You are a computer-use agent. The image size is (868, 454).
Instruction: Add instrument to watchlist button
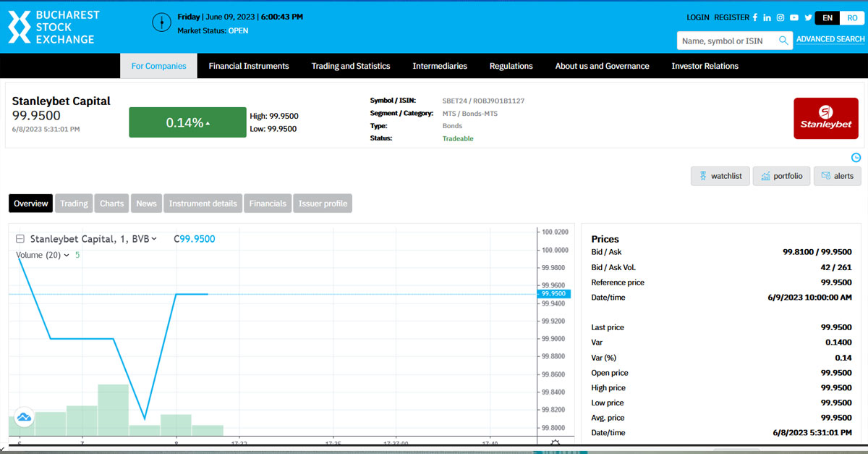[720, 176]
